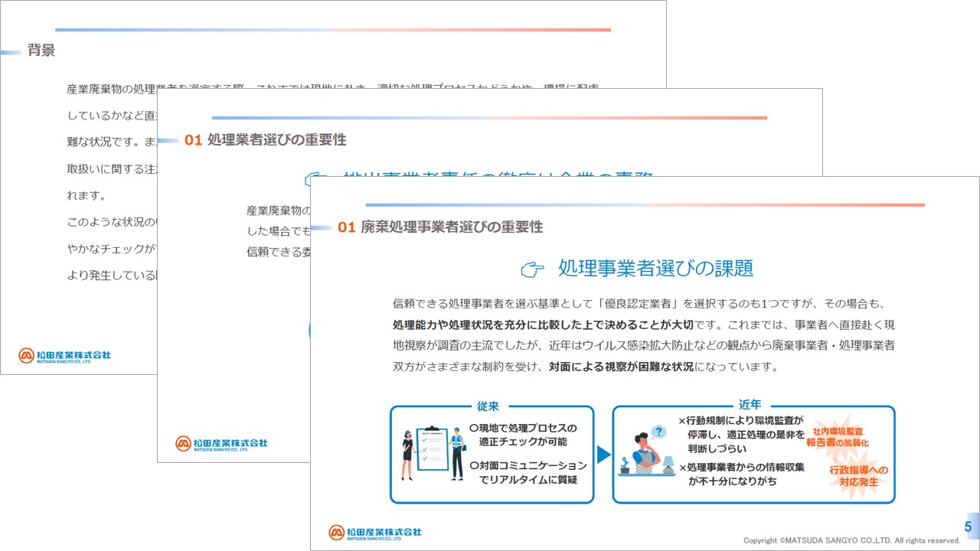Viewport: 980px width, 551px height.
Task: Click the 背景 heading on back slide
Action: 41,51
